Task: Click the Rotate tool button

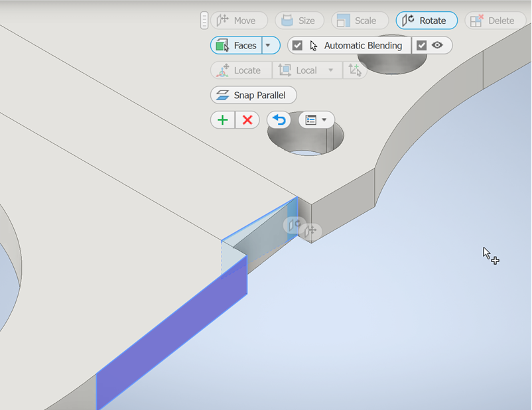Action: (x=427, y=21)
